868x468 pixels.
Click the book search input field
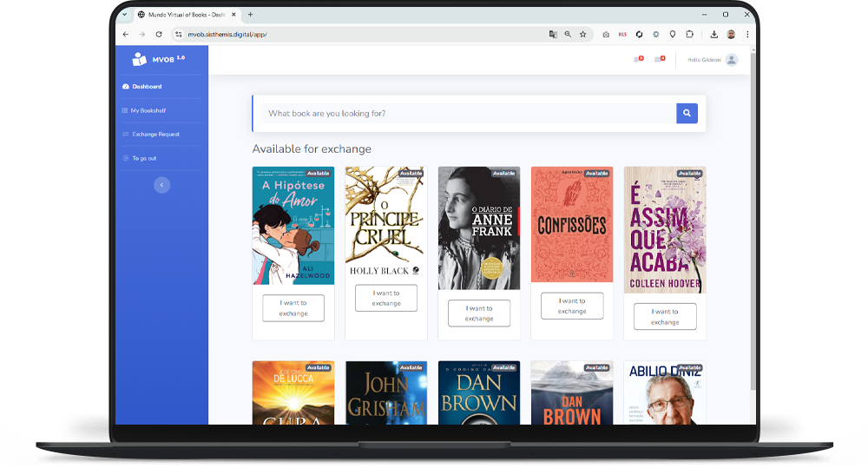pyautogui.click(x=469, y=113)
